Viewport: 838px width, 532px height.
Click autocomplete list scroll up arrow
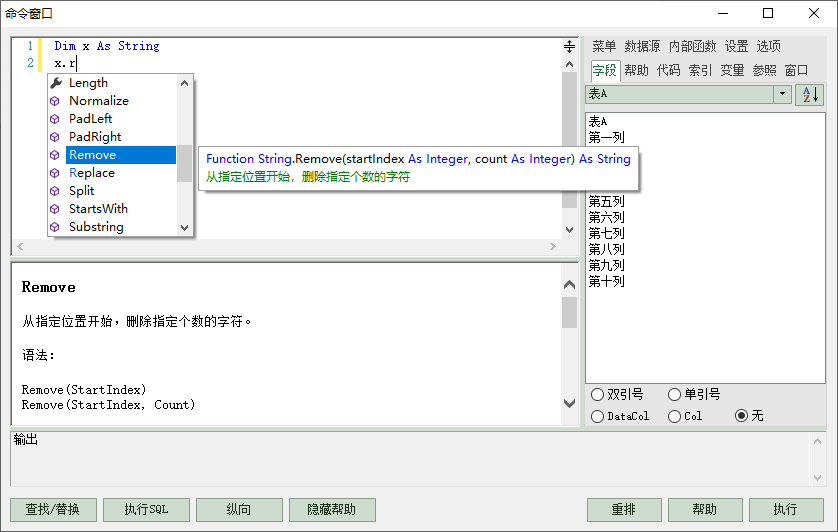pyautogui.click(x=184, y=83)
